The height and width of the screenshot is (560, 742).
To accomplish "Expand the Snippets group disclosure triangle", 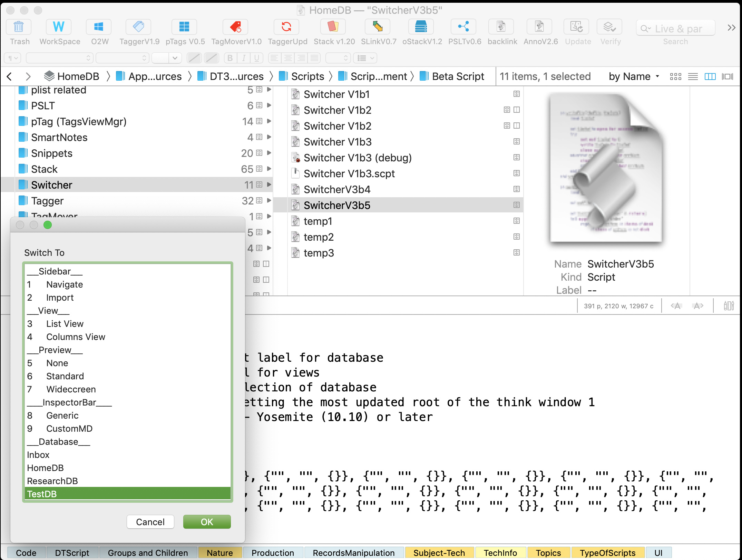I will click(269, 153).
